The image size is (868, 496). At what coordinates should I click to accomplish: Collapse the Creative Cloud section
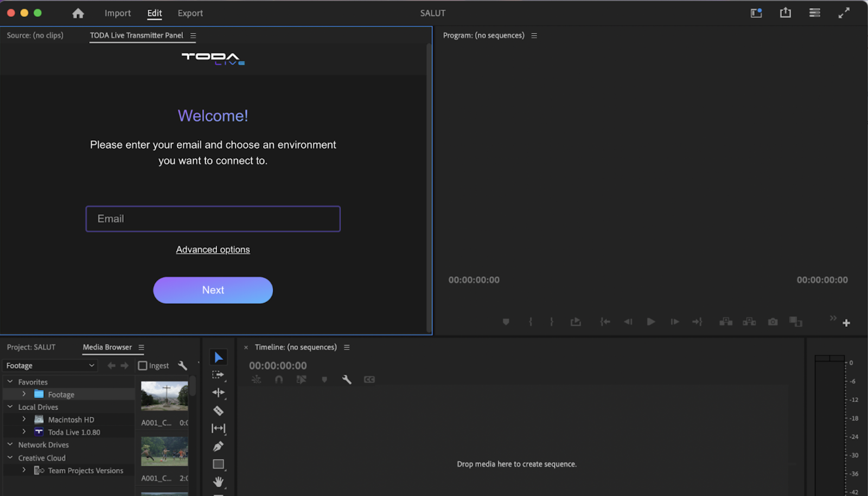[10, 458]
